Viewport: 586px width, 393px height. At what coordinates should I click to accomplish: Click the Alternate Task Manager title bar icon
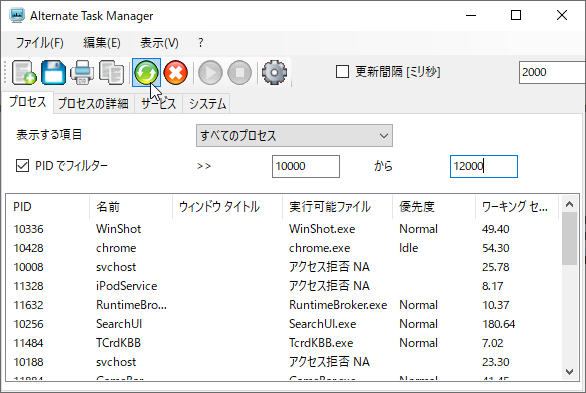point(17,15)
